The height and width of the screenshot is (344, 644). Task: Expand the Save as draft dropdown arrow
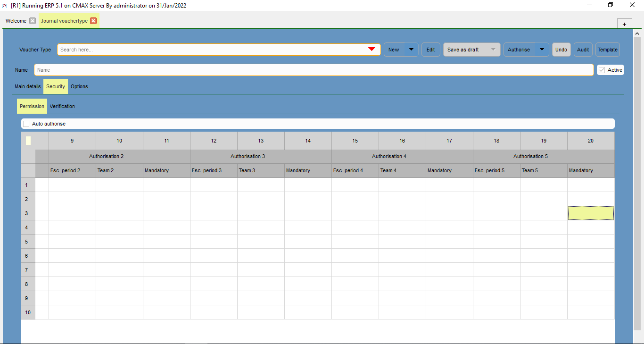click(x=494, y=50)
